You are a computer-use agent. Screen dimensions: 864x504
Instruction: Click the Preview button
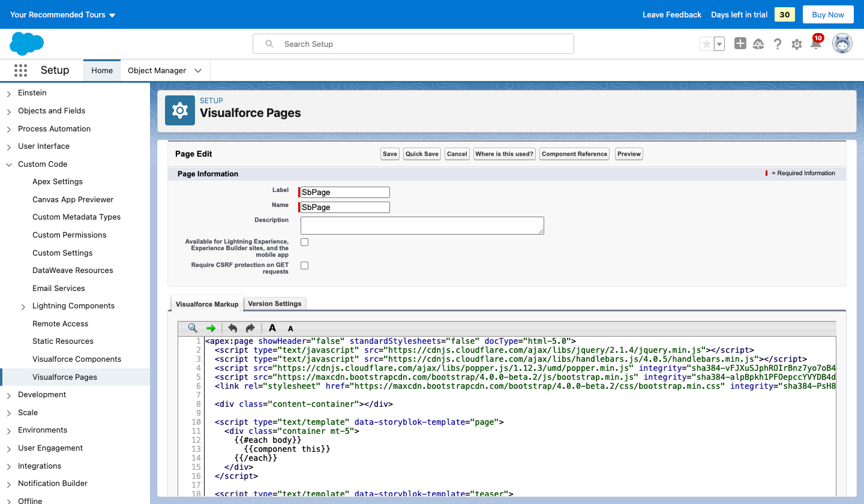[629, 154]
